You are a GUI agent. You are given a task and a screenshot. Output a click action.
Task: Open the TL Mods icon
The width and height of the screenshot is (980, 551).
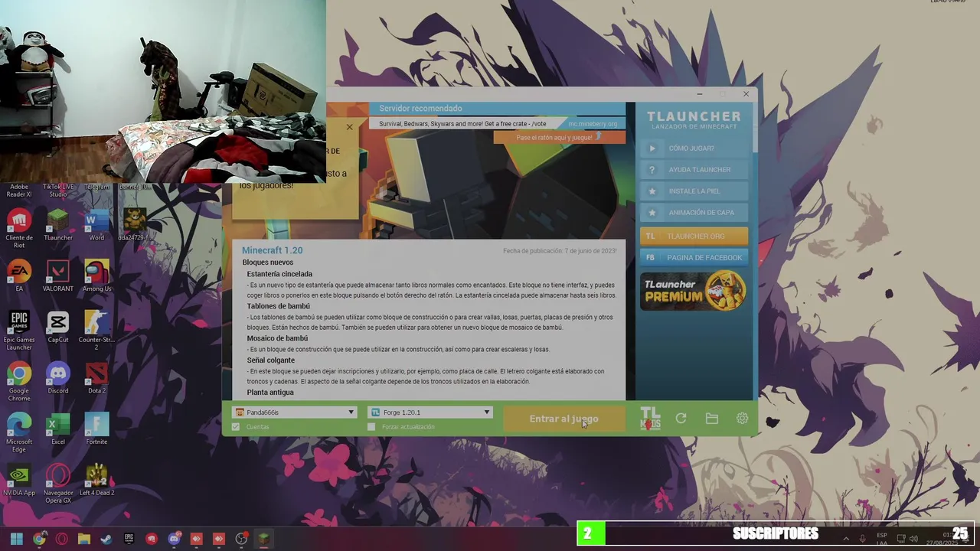click(650, 419)
